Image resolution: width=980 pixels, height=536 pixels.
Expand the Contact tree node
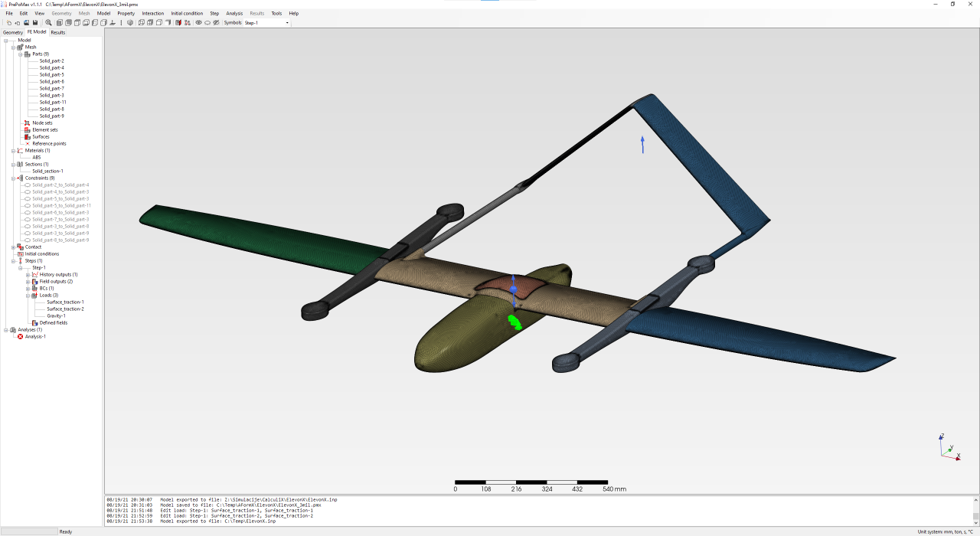coord(13,247)
